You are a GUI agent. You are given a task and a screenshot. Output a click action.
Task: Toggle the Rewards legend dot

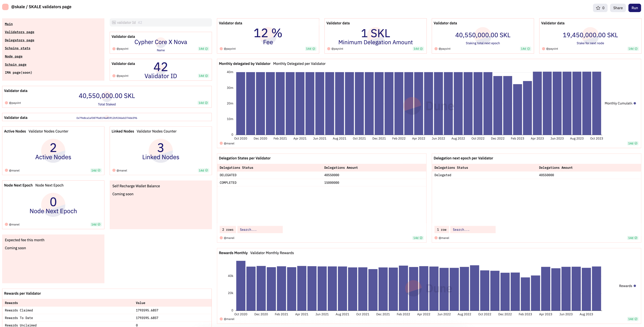click(635, 286)
